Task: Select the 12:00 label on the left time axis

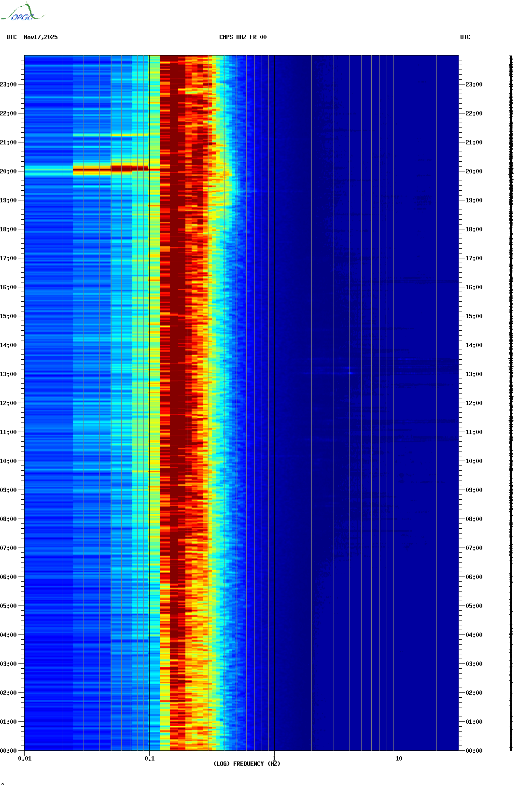Action: point(8,403)
